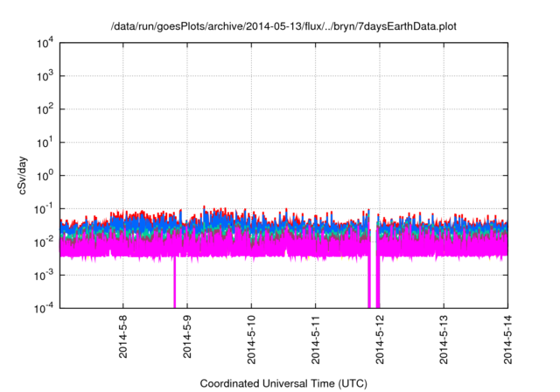Select the 2014-5-10 date tick label

[251, 339]
